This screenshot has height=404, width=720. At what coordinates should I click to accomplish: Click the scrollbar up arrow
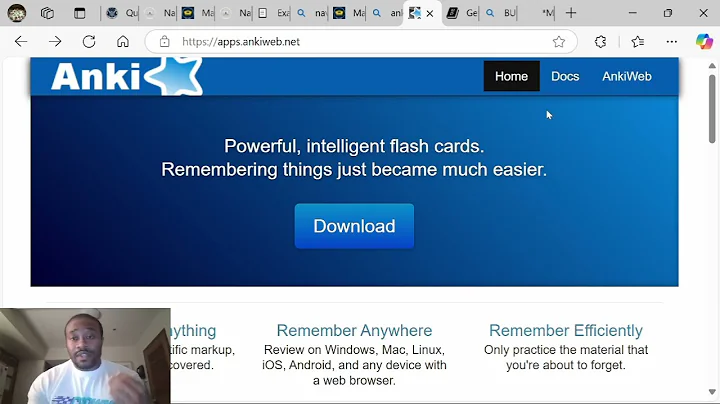(x=712, y=66)
